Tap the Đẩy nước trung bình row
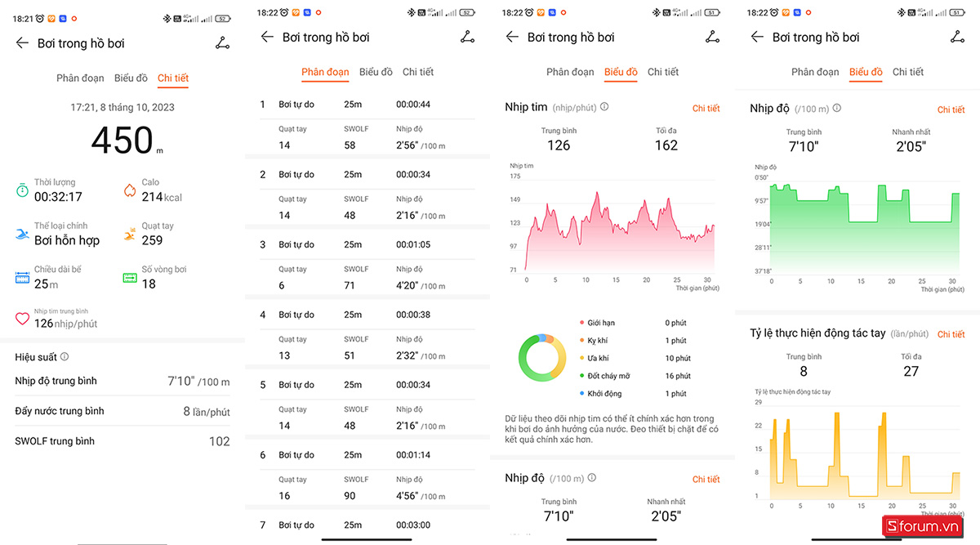Image resolution: width=980 pixels, height=545 pixels. pos(122,411)
